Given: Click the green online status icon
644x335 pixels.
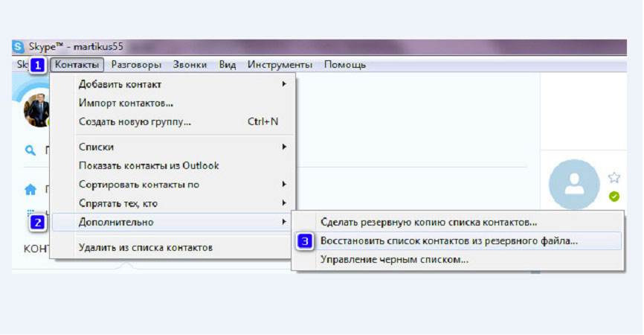Looking at the screenshot, I should (x=614, y=197).
